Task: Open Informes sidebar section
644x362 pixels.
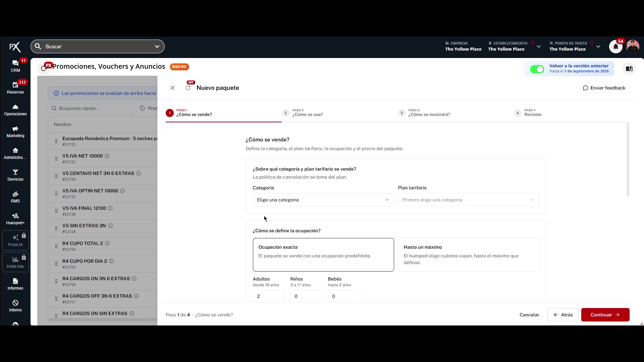Action: click(15, 284)
